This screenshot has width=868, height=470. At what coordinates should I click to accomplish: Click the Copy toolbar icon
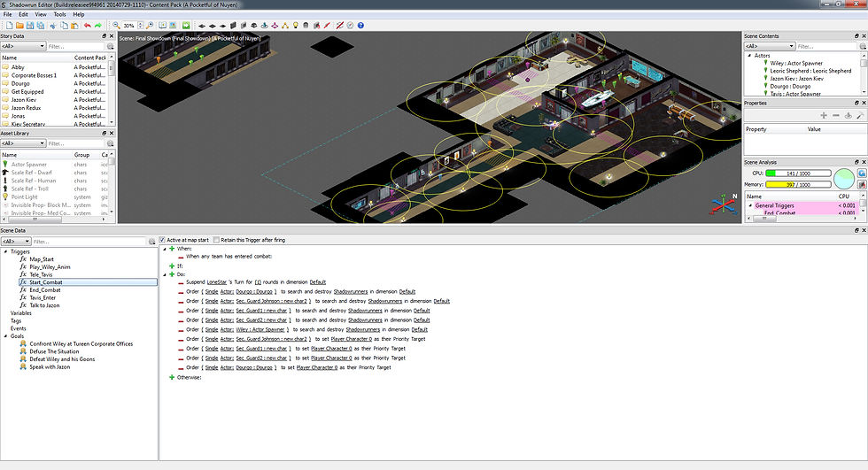[64, 26]
